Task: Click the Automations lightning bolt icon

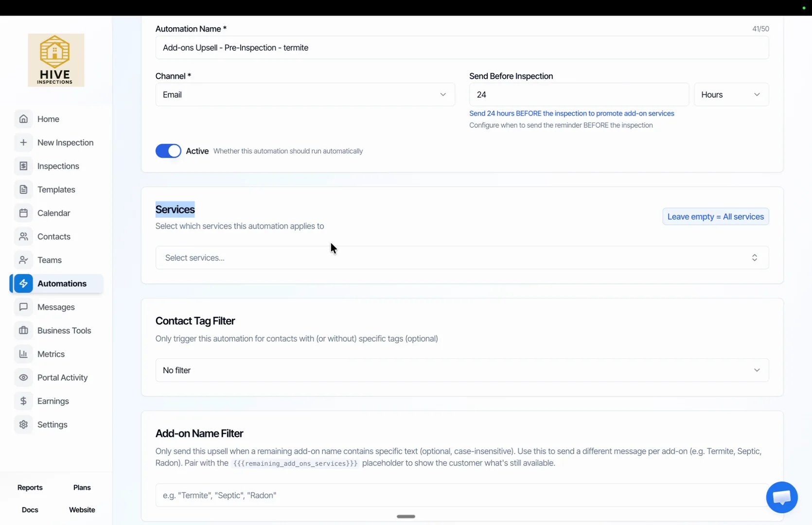Action: tap(23, 283)
